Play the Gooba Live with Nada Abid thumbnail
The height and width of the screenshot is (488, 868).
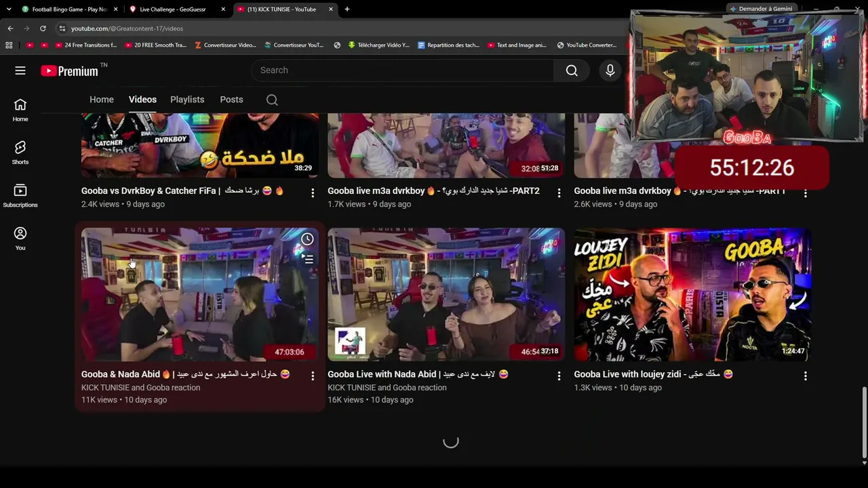point(446,294)
